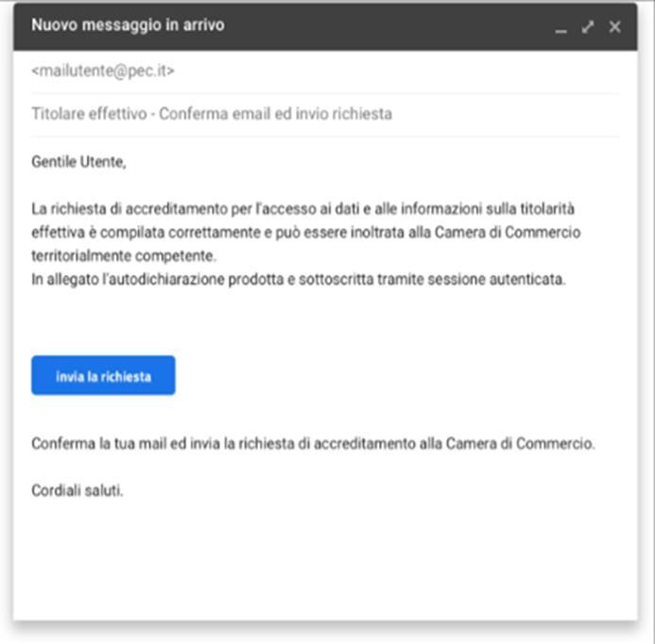This screenshot has height=644, width=655.
Task: Click the Titolare effettivo subject line
Action: tap(212, 113)
